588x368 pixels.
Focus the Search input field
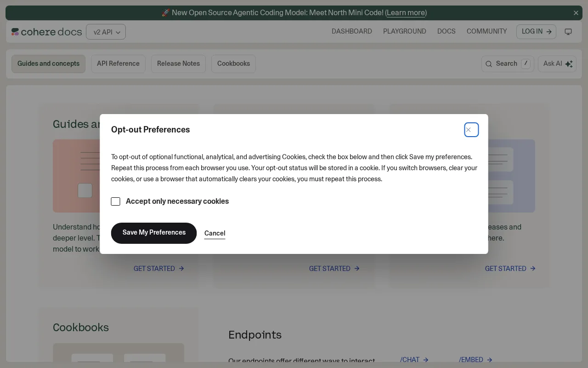tap(508, 64)
